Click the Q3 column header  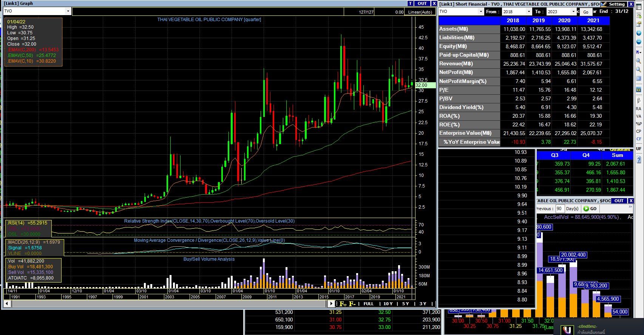click(555, 155)
